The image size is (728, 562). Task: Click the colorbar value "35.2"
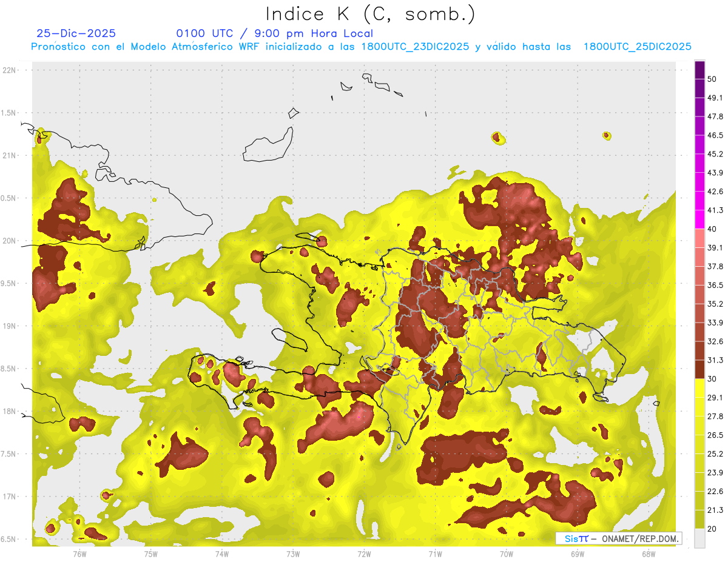click(x=715, y=304)
